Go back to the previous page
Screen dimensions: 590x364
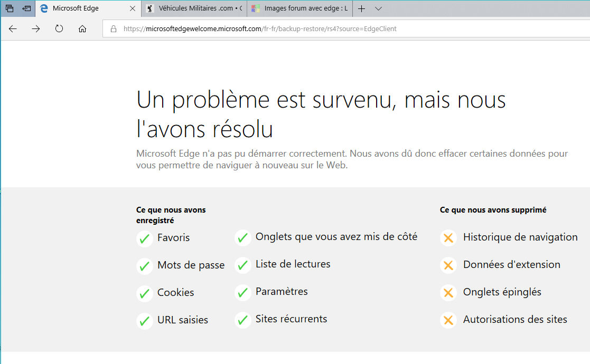coord(13,29)
